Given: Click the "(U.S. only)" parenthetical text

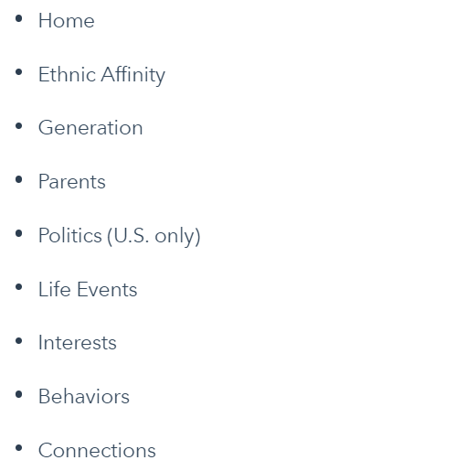Looking at the screenshot, I should 153,236.
